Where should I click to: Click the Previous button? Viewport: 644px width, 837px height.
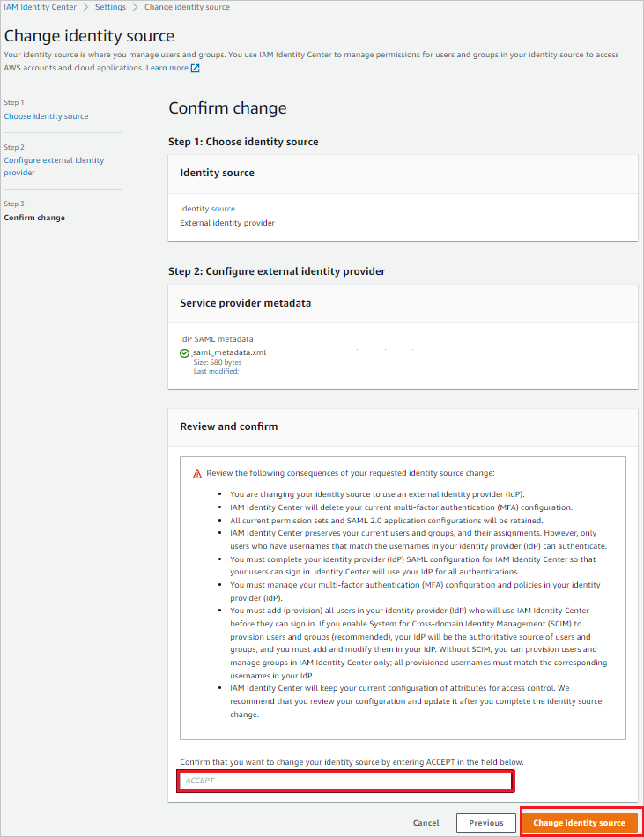point(485,822)
